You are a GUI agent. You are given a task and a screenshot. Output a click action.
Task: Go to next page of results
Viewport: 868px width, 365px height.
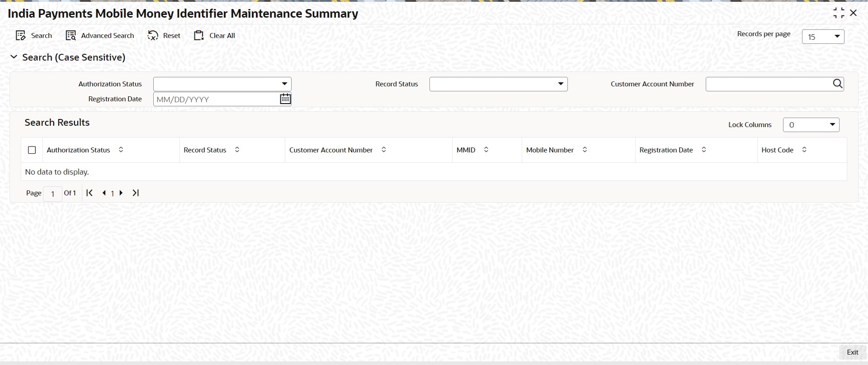pos(121,193)
